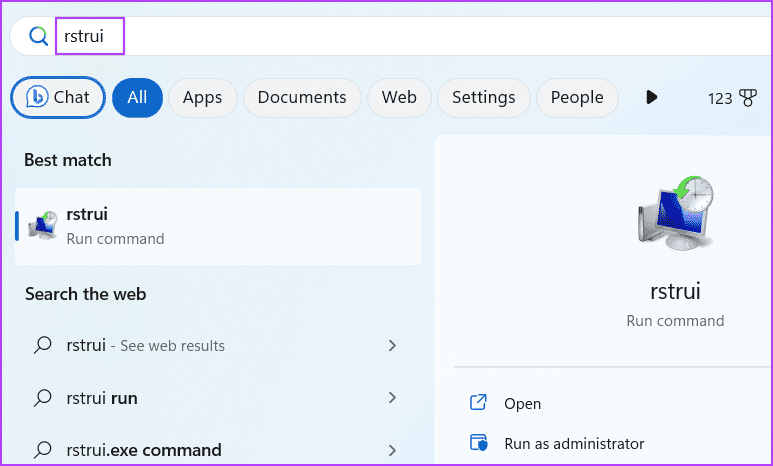Click search icon beside 'rstrui.exe command'
Viewport: 773px width, 466px height.
[x=42, y=450]
